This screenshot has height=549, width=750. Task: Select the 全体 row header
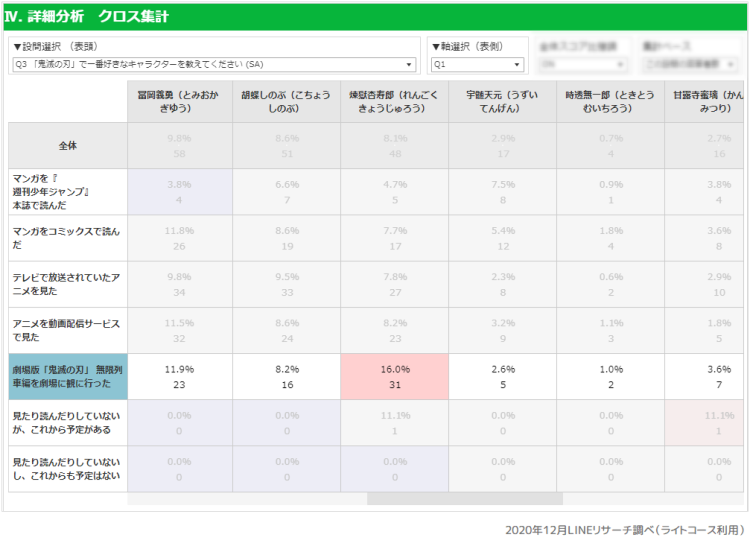(x=68, y=145)
